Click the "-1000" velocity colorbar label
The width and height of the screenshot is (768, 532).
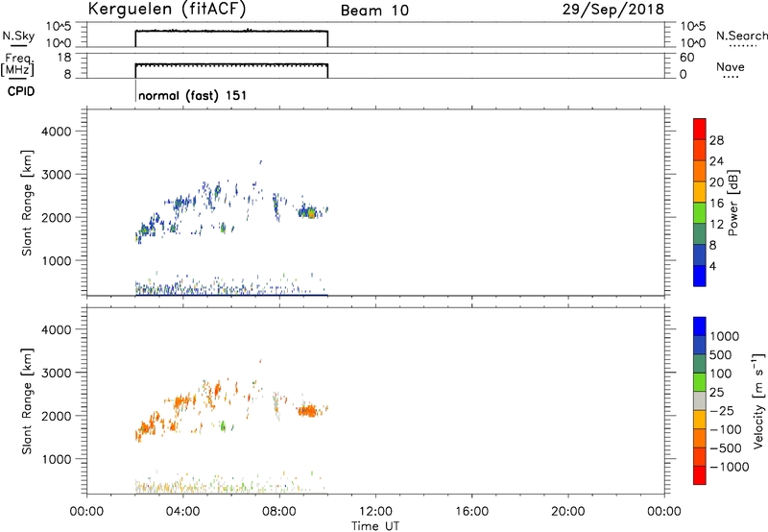tap(730, 467)
